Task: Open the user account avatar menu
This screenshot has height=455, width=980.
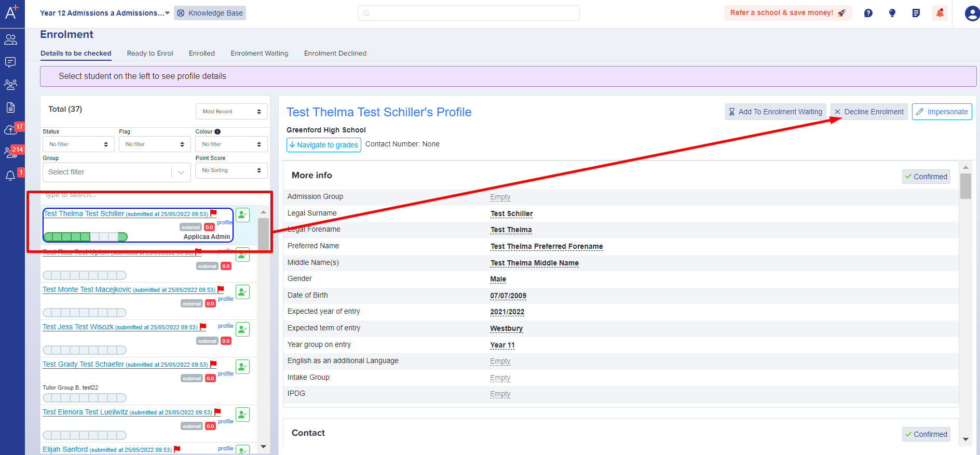Action: click(972, 13)
